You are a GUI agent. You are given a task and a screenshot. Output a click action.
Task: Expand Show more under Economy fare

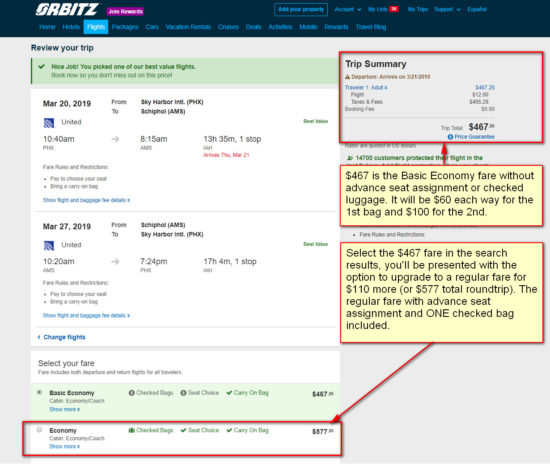65,446
